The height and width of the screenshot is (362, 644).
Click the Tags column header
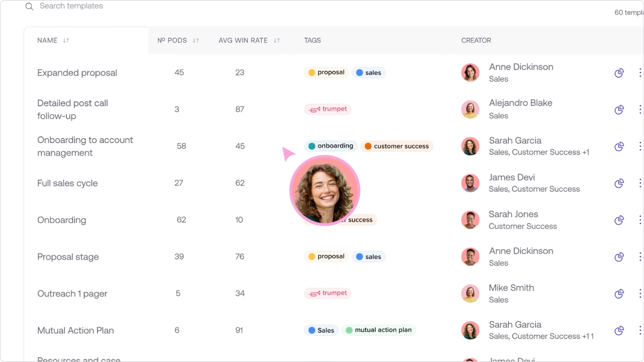(x=312, y=40)
